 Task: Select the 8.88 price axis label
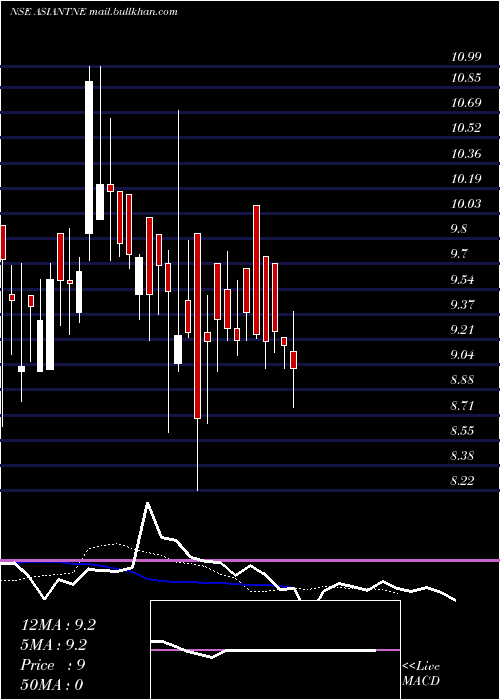tap(462, 380)
